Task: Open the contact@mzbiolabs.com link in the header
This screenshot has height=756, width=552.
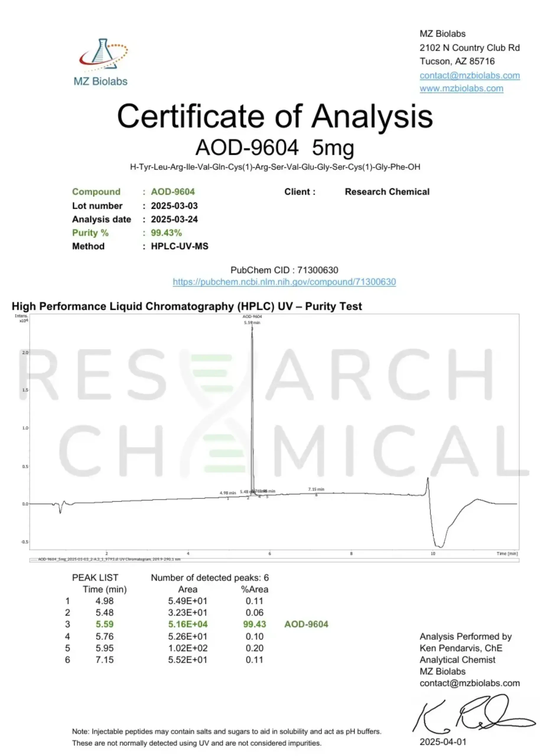Action: (470, 76)
